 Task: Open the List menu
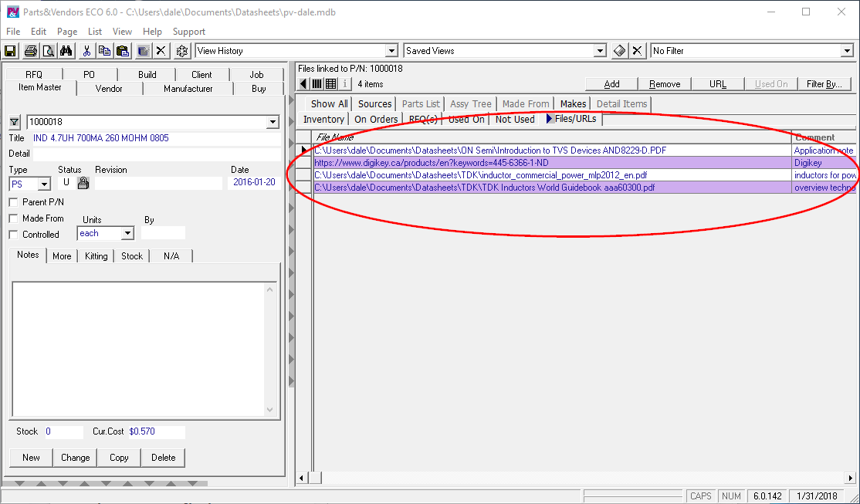coord(95,32)
